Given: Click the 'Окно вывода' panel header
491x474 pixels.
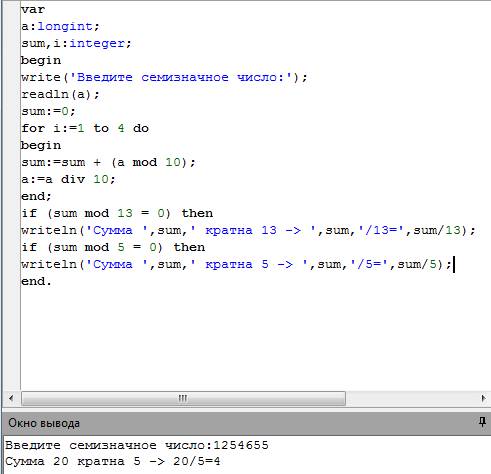Looking at the screenshot, I should (246, 423).
